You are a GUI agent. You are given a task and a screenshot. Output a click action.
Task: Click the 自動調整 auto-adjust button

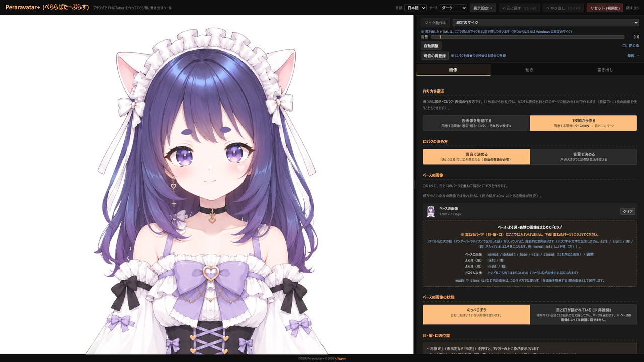point(431,46)
